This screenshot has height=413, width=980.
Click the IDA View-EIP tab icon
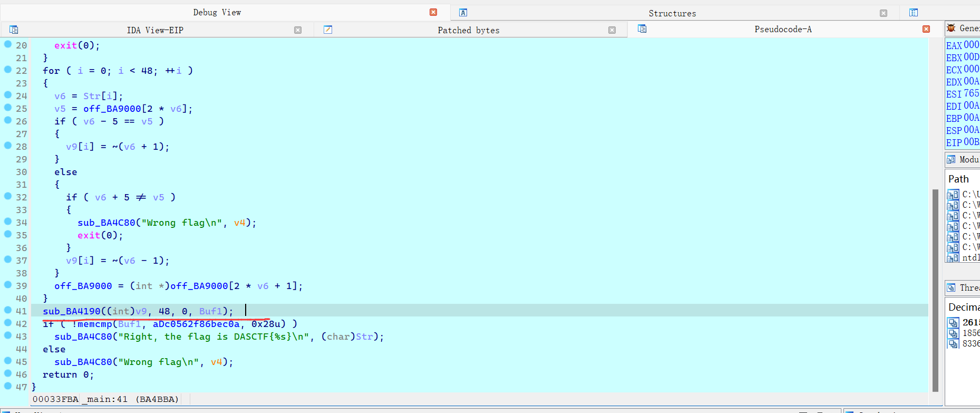tap(14, 30)
